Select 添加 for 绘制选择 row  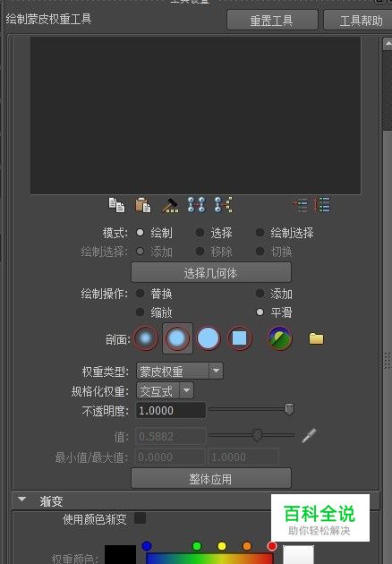coord(140,251)
